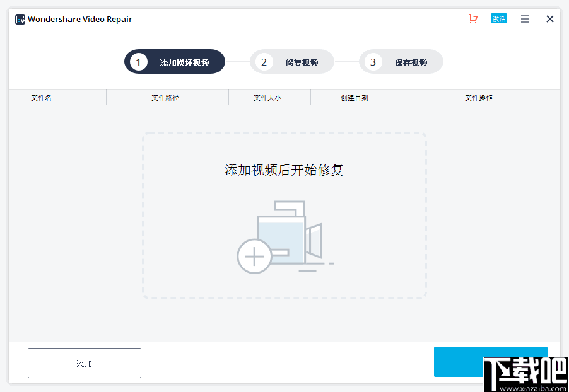
Task: Click the blue 激活 activation badge
Action: click(x=499, y=19)
